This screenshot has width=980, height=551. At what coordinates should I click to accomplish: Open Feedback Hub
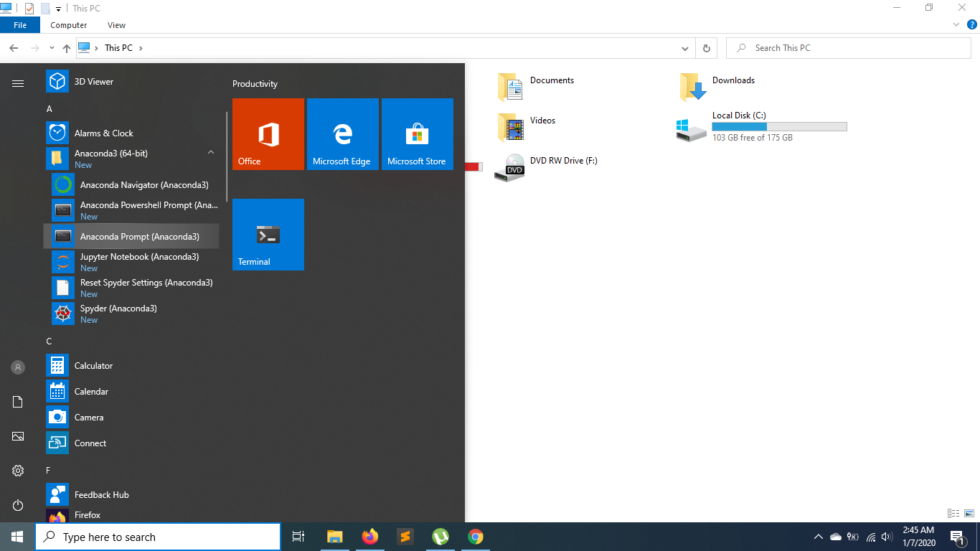click(133, 494)
